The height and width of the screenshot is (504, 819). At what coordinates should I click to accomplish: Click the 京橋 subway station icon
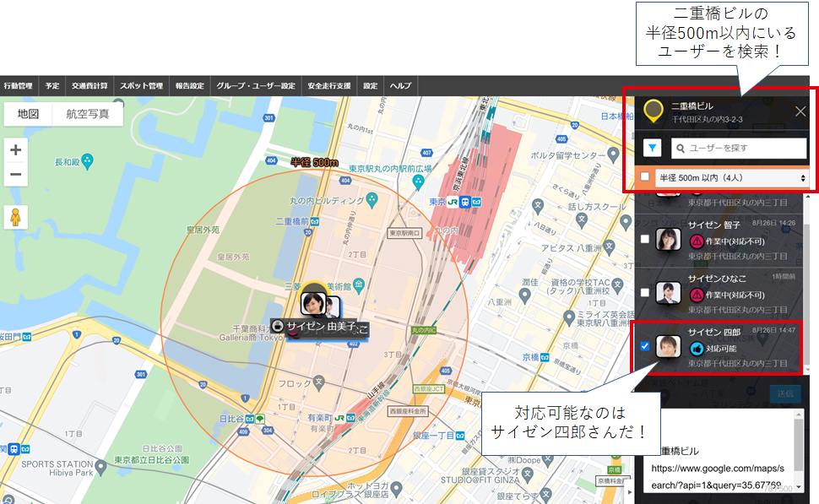point(545,358)
